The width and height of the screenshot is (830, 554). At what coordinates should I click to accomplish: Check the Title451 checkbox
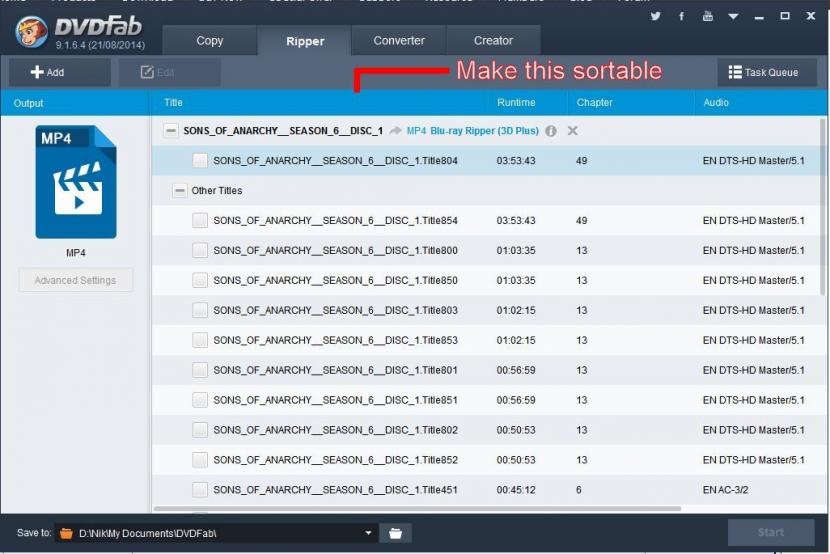[x=200, y=489]
